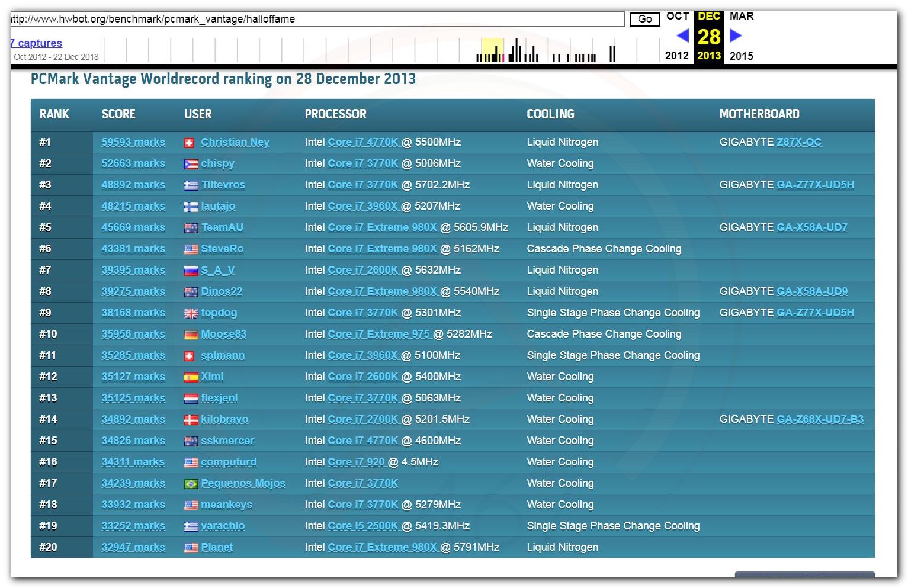Click the German flag next to Moose83
Viewport: 908px width, 588px height.
pos(191,335)
